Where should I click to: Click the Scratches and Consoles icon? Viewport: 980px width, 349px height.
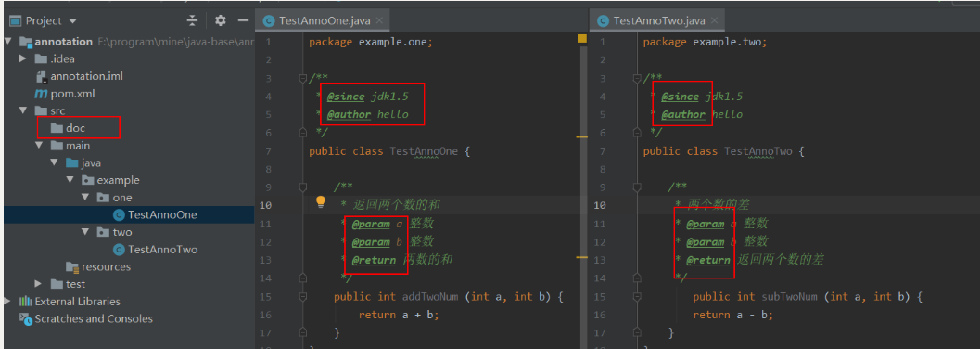coord(25,319)
